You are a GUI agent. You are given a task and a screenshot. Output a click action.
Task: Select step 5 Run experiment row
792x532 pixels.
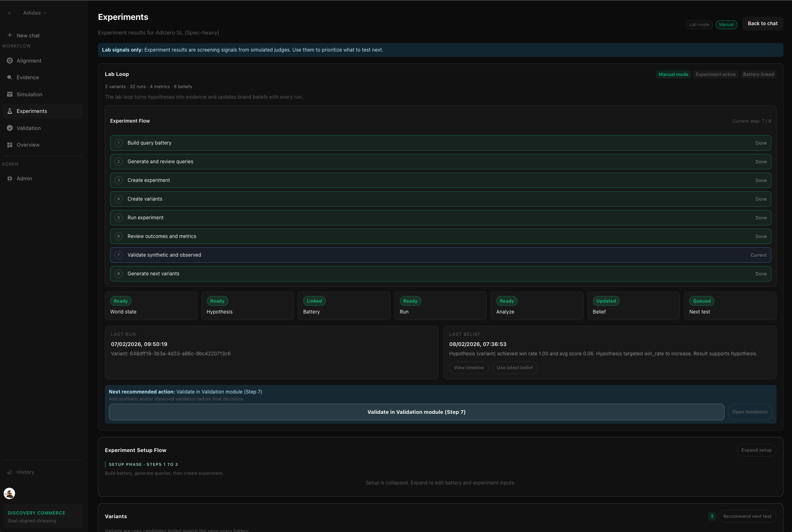440,218
